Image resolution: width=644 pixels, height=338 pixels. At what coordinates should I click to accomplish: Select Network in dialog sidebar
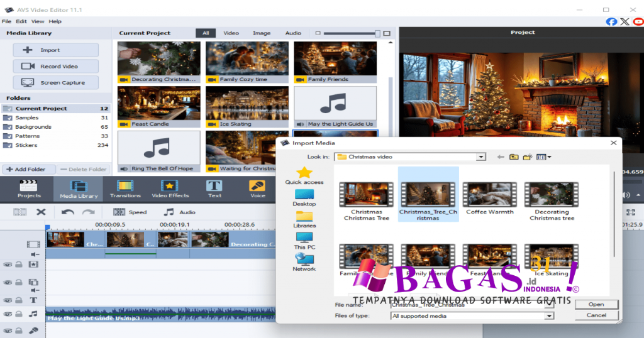304,263
